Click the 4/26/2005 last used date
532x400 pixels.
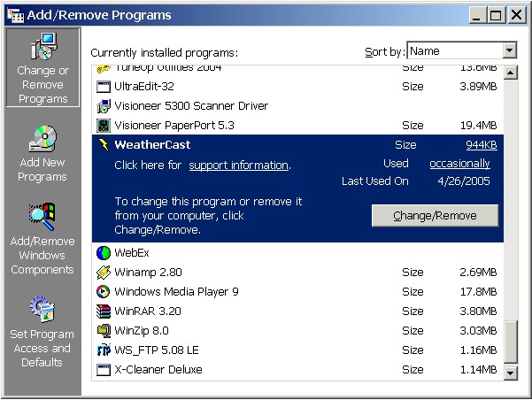464,181
